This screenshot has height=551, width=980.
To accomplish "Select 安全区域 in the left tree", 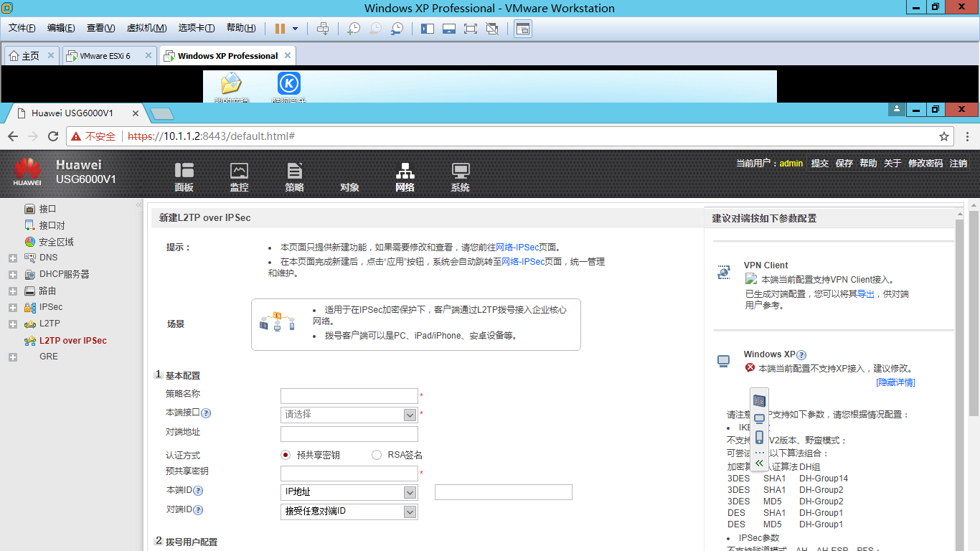I will 56,242.
